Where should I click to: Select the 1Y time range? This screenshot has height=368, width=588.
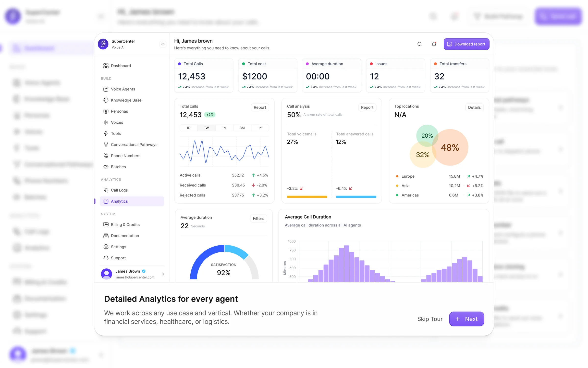point(260,128)
